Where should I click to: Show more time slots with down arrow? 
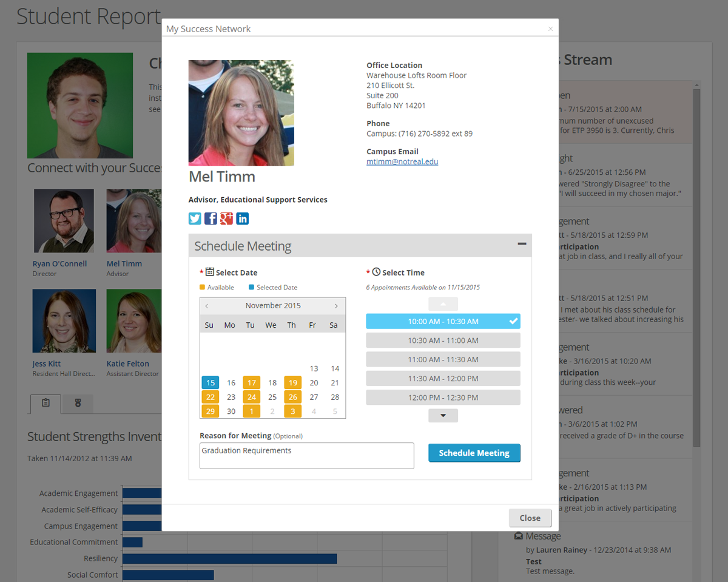(x=443, y=415)
